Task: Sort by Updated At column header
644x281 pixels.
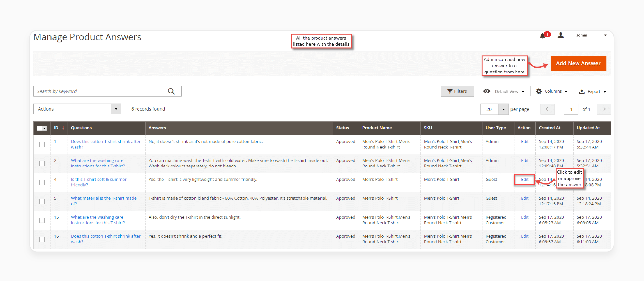Action: point(588,128)
